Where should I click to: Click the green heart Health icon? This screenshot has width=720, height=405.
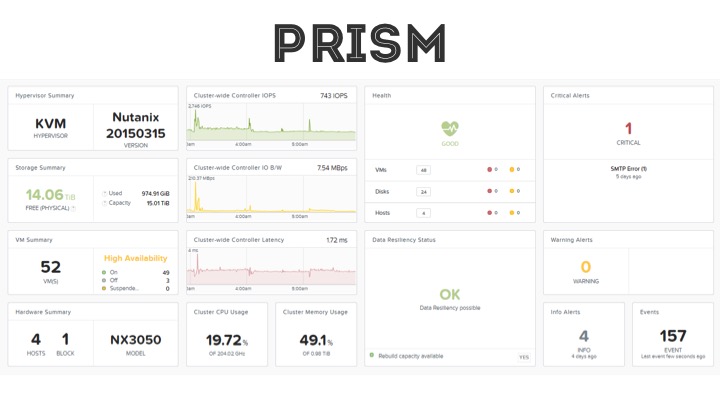450,128
